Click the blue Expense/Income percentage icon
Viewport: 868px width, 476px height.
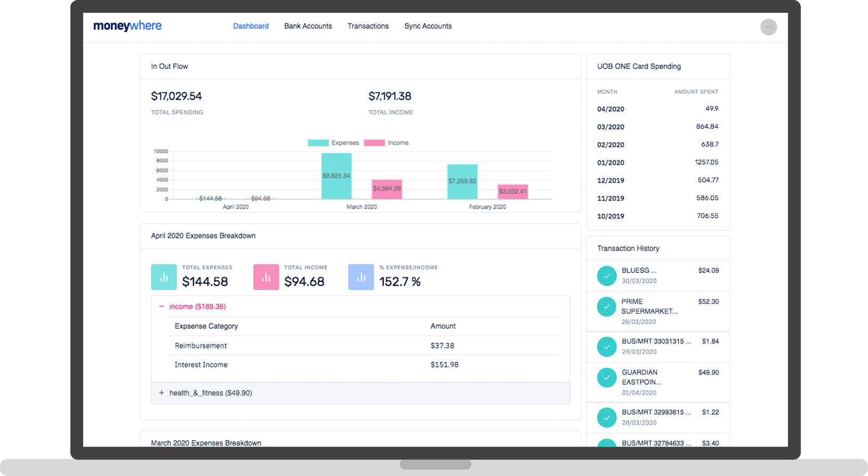(x=361, y=277)
